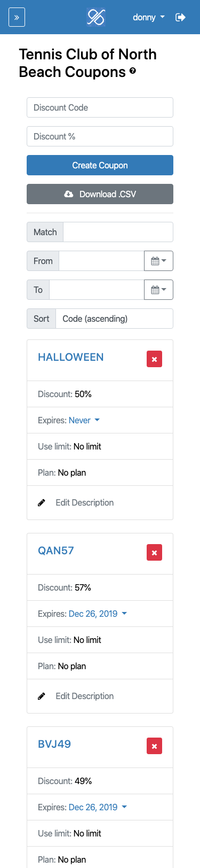Expand HALLOWEEN Expires Never dropdown

[84, 421]
